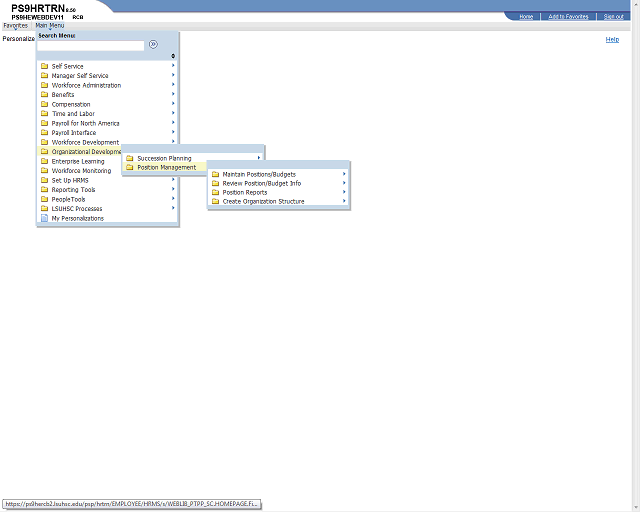The image size is (640, 512).
Task: Click into the Search Menu text field
Action: point(91,45)
